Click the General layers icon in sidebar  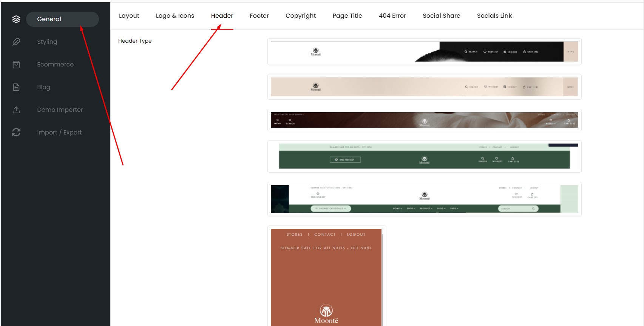click(x=16, y=19)
